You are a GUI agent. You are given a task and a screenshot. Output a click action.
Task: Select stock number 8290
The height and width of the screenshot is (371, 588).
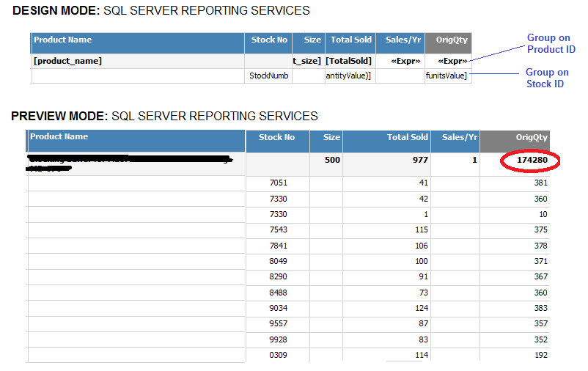pyautogui.click(x=279, y=276)
